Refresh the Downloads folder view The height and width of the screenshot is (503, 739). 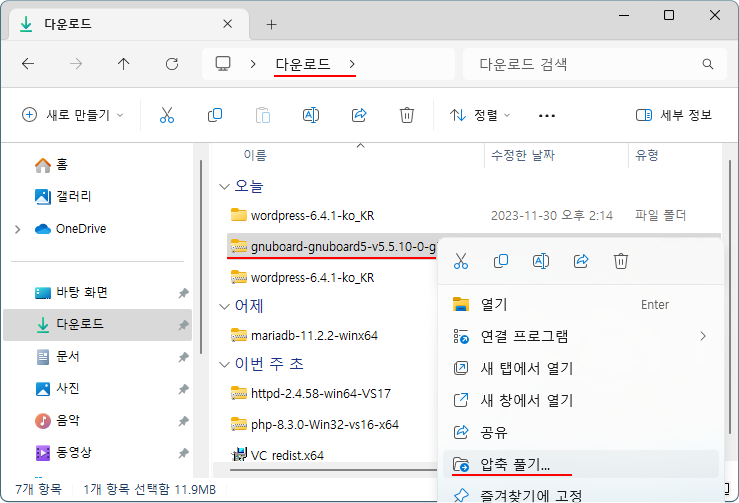click(172, 64)
